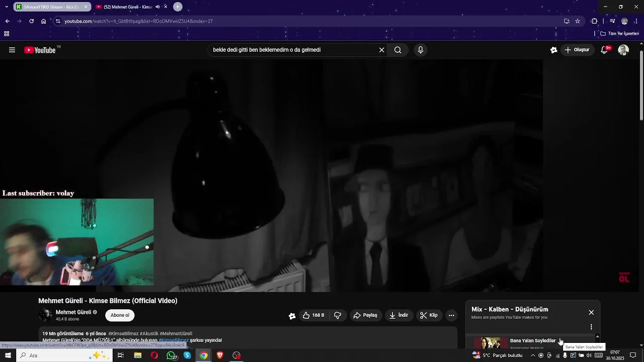
Task: Create a clip with Klip button
Action: (x=429, y=315)
